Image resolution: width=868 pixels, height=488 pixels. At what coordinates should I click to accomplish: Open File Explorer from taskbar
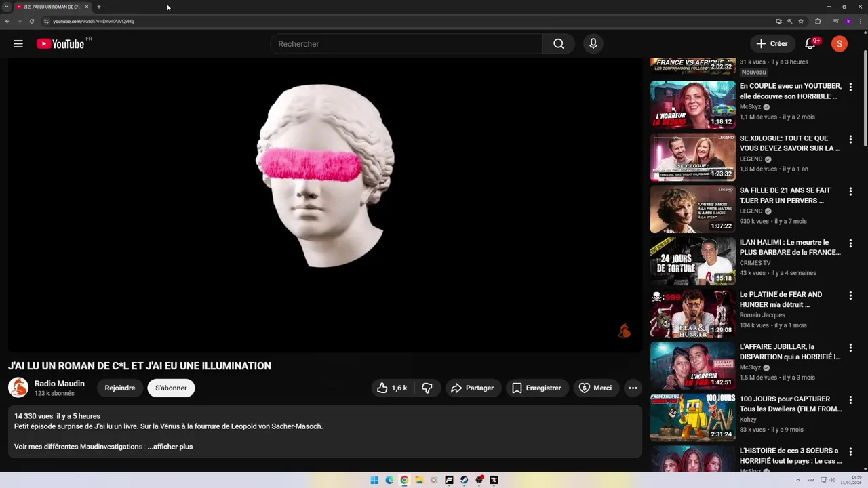click(419, 480)
